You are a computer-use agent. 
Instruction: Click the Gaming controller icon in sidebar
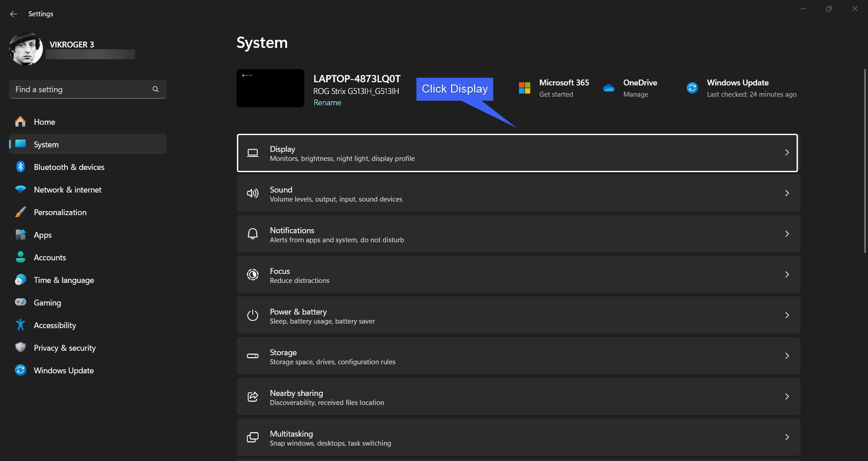click(20, 302)
